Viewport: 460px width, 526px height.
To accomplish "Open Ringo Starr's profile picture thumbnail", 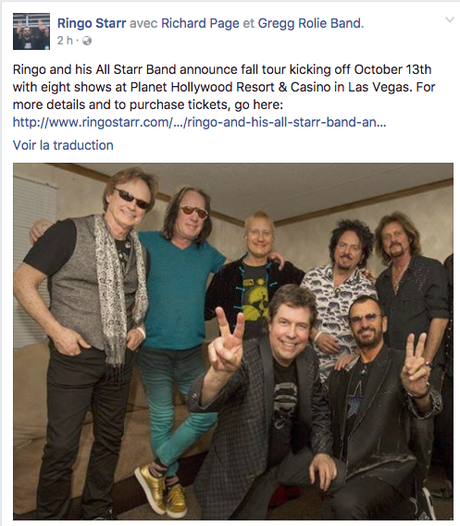I will pyautogui.click(x=31, y=31).
